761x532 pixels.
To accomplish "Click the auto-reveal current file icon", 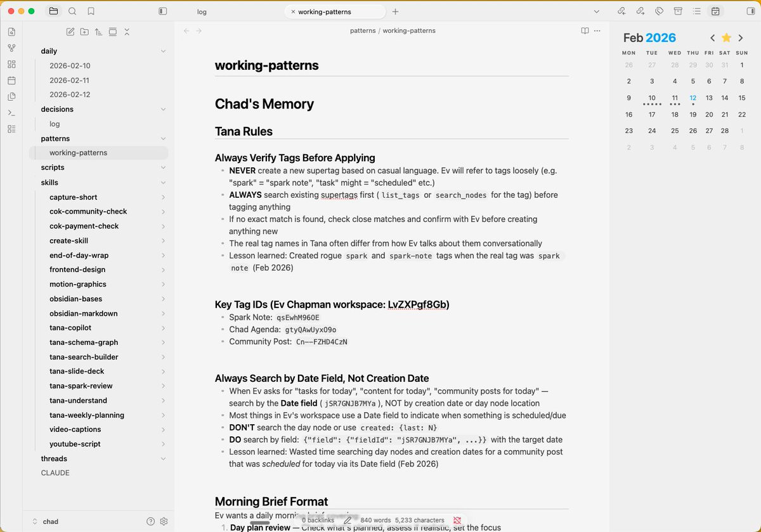I will point(112,32).
